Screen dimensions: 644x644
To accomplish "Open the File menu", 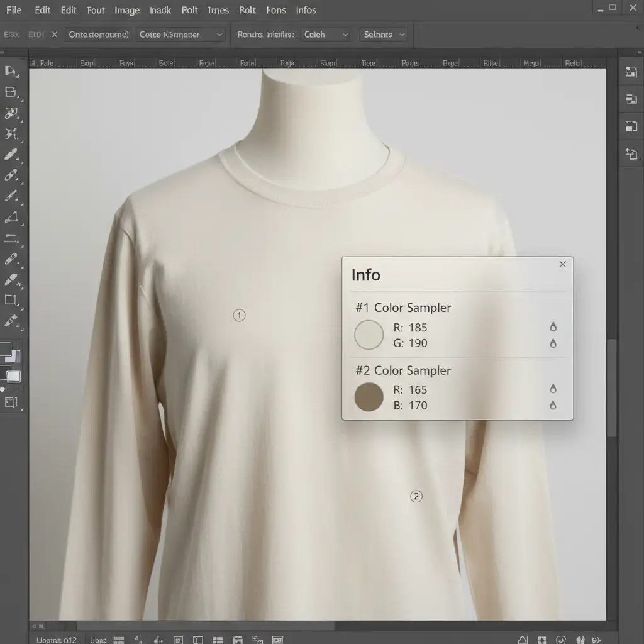I will (x=13, y=10).
